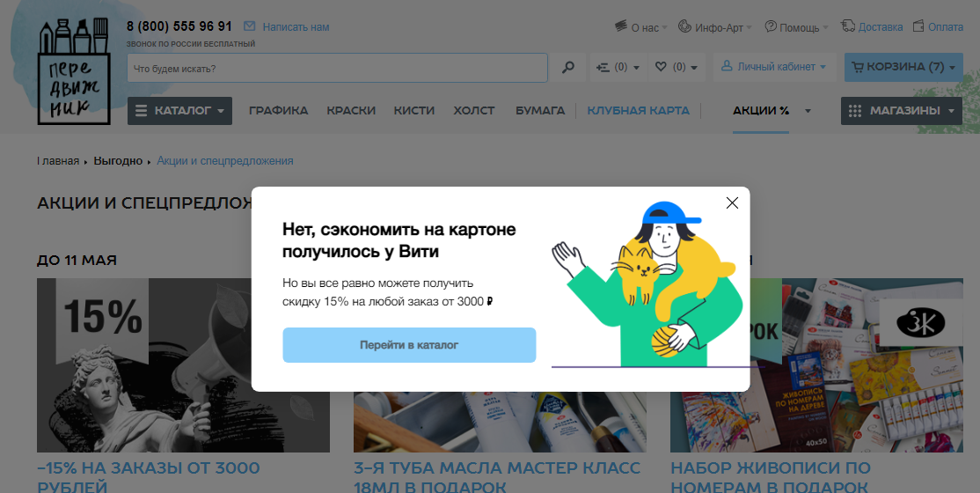This screenshot has width=980, height=493.
Task: Click the Peredvizhnik store logo
Action: click(73, 74)
